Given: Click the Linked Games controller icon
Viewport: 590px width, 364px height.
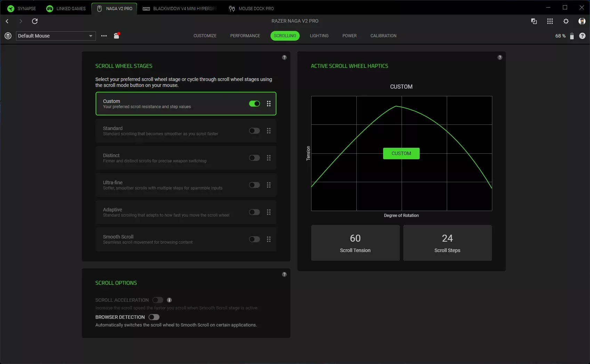Looking at the screenshot, I should [x=50, y=8].
